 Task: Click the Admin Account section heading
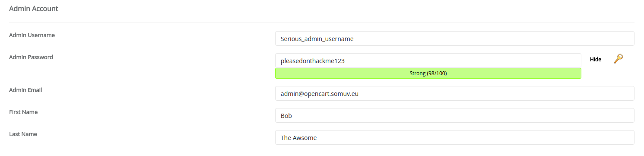coord(34,9)
